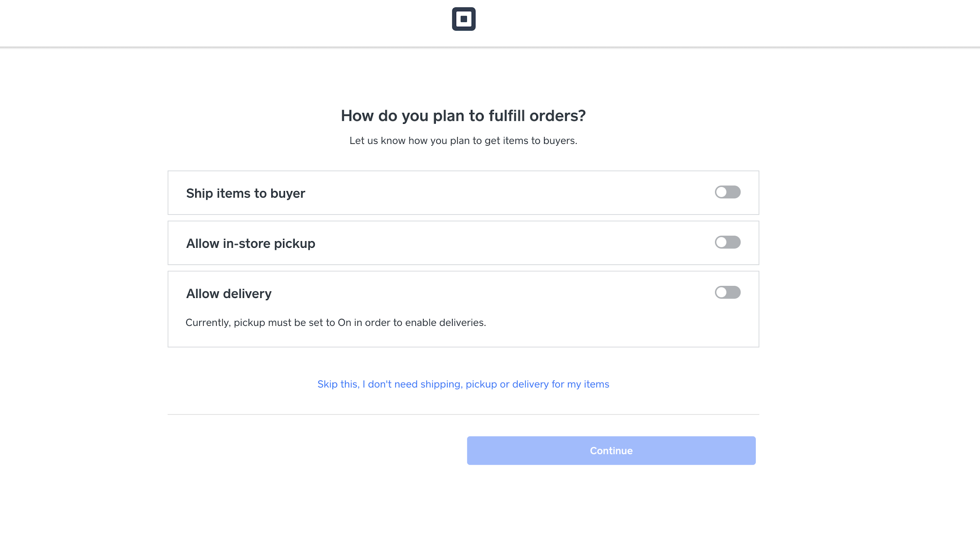Viewport: 980px width, 538px height.
Task: Select the in-store pickup option card
Action: (463, 243)
